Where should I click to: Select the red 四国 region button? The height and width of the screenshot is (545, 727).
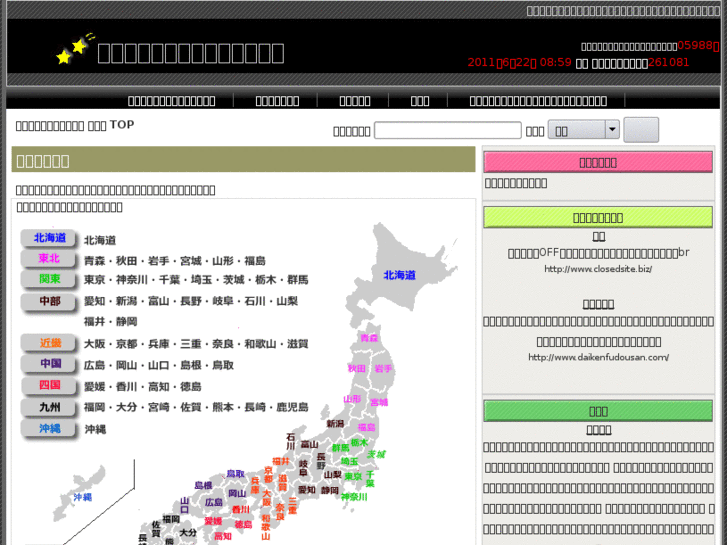click(x=49, y=385)
